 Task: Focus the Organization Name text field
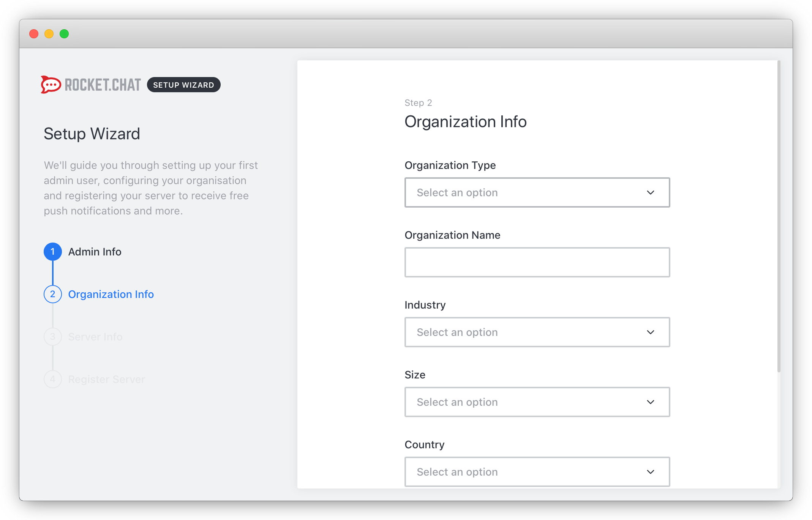click(x=537, y=262)
